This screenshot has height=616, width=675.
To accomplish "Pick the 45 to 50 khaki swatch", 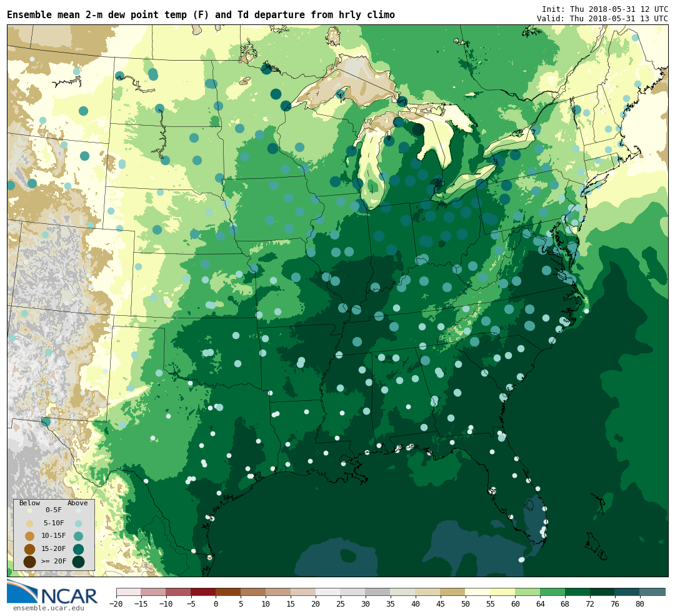I will (453, 592).
